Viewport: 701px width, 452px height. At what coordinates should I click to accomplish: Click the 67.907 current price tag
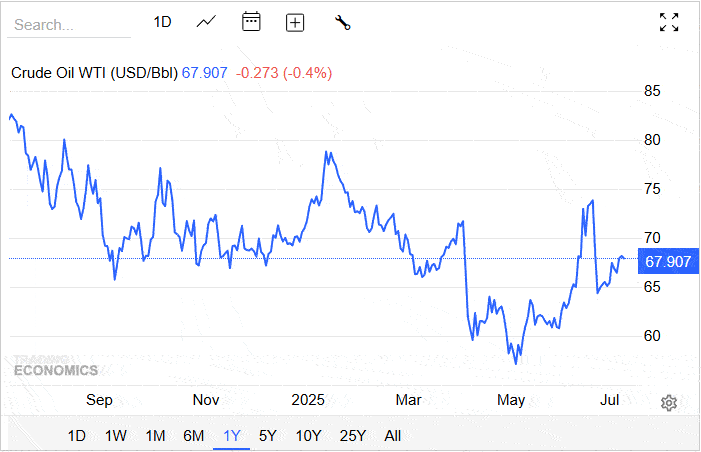668,262
